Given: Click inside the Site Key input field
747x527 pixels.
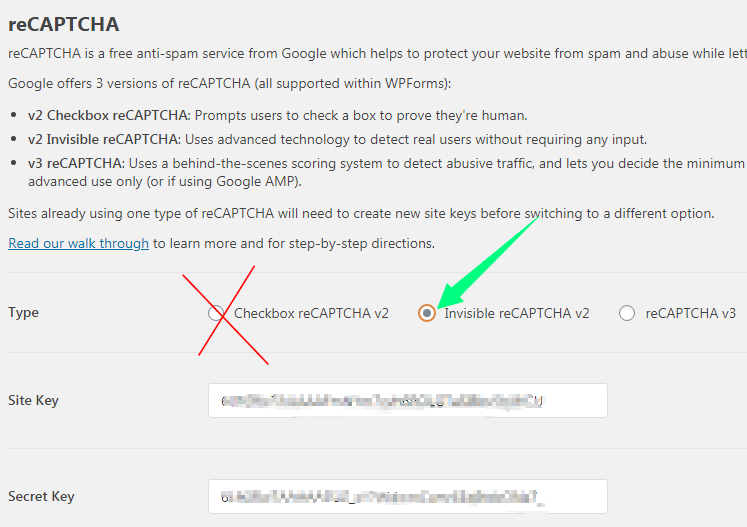Looking at the screenshot, I should click(408, 401).
